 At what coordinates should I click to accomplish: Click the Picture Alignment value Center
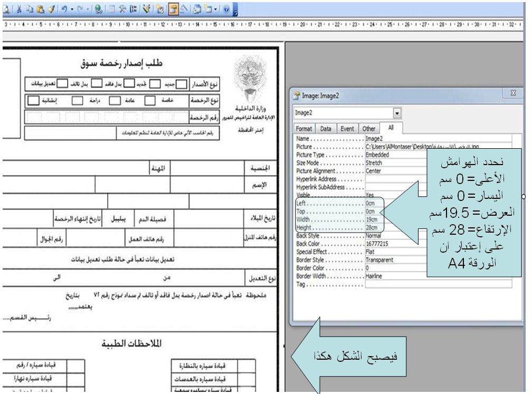(x=373, y=171)
